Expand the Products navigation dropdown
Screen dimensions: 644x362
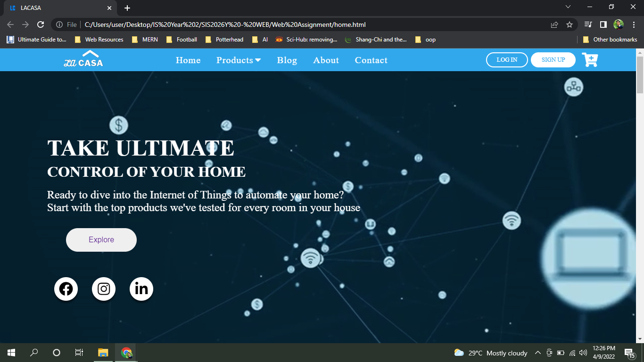[239, 60]
